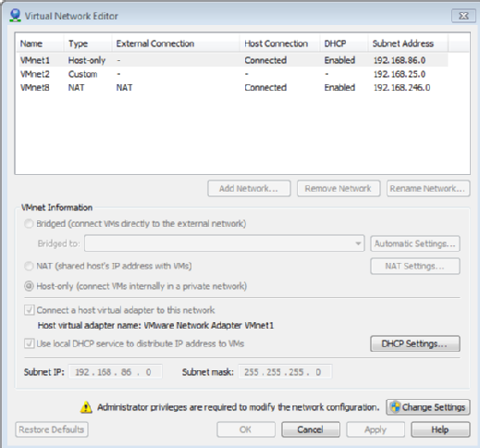The image size is (480, 448).
Task: Click the Host virtual adapter name text
Action: [155, 326]
